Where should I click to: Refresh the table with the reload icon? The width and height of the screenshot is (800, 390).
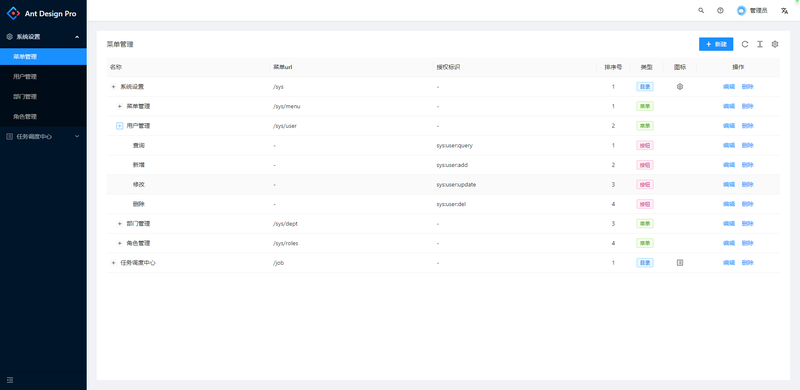(x=745, y=44)
